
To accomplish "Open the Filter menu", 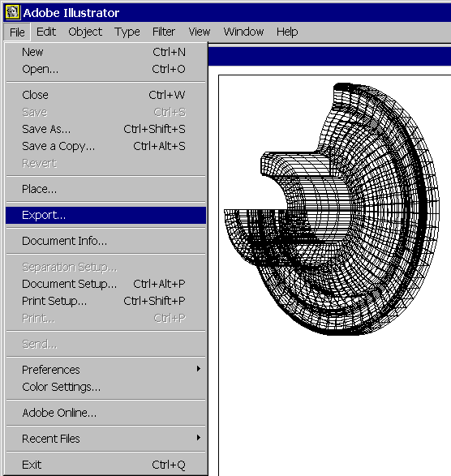I will tap(164, 32).
